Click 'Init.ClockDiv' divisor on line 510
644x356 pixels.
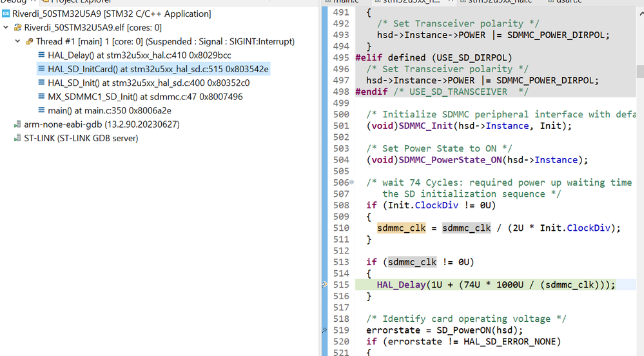575,228
